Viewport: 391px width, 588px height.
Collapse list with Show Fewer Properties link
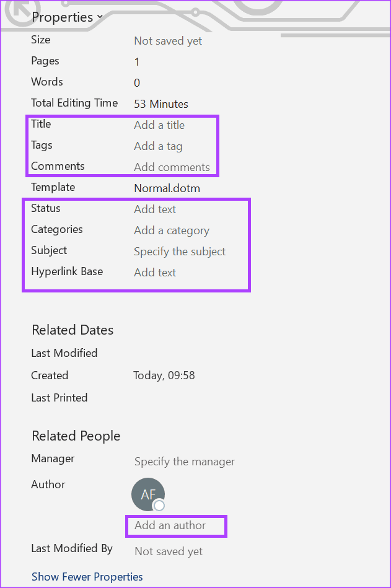[87, 577]
